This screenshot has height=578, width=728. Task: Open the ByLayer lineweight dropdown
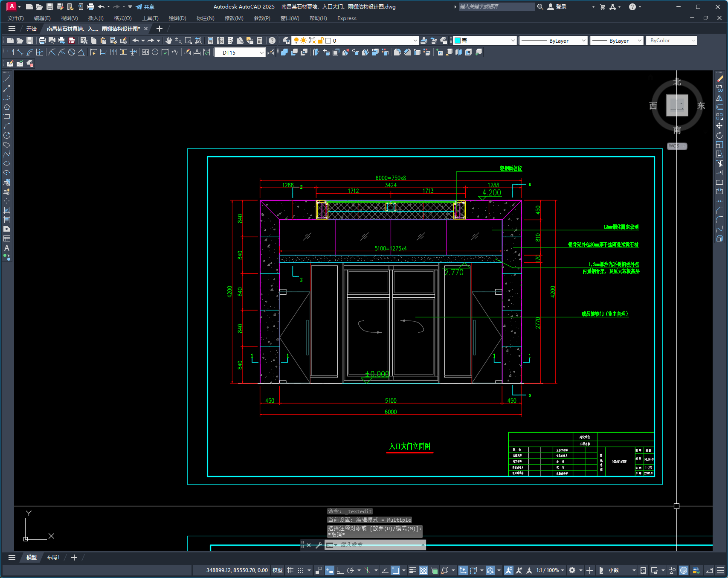(617, 41)
